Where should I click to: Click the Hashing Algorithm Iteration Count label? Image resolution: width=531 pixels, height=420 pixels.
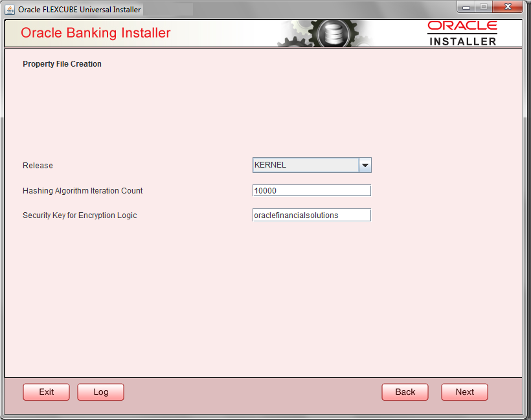83,191
